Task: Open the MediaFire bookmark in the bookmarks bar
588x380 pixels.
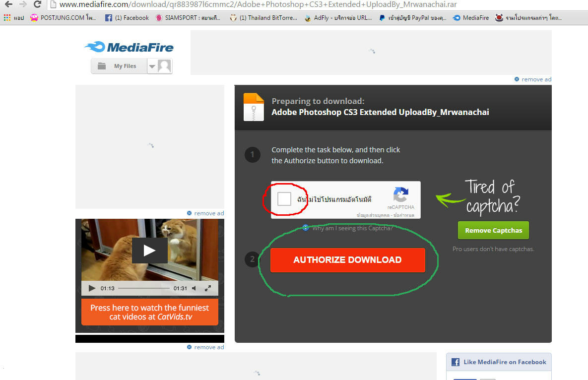Action: 471,18
